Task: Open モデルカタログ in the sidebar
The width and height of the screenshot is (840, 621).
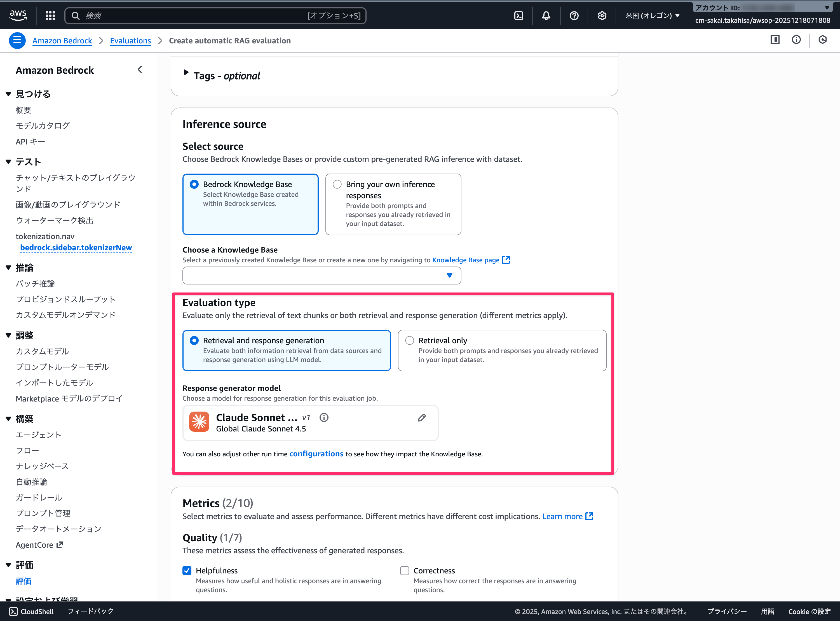Action: tap(43, 125)
